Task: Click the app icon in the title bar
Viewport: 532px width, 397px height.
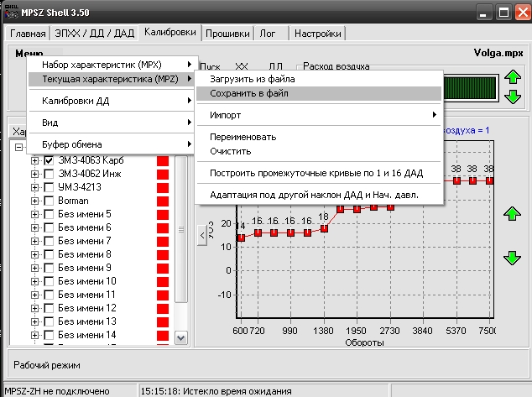Action: tap(13, 12)
